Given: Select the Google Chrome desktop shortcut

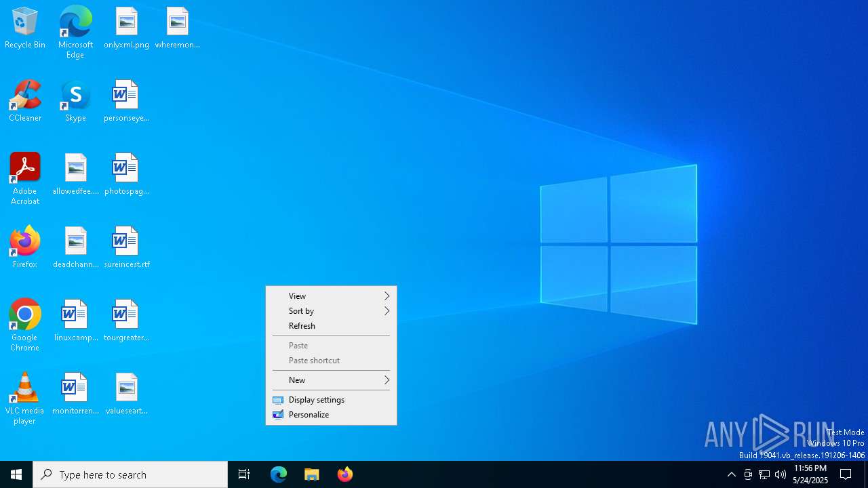Looking at the screenshot, I should point(25,325).
